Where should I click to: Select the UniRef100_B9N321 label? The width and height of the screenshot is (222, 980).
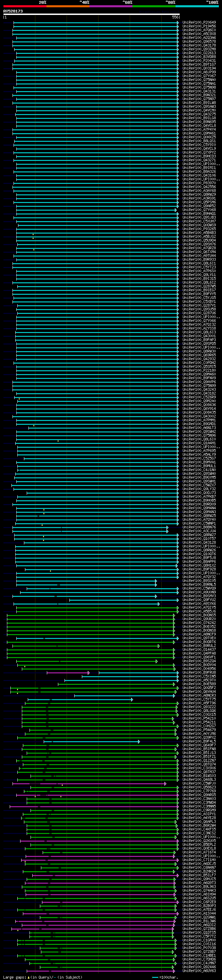(x=199, y=95)
